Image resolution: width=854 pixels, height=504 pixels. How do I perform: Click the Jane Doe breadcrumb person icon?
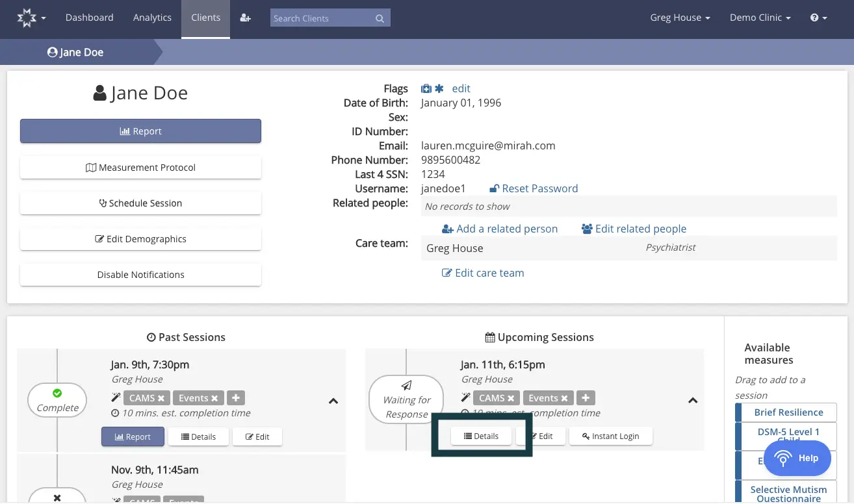tap(52, 52)
